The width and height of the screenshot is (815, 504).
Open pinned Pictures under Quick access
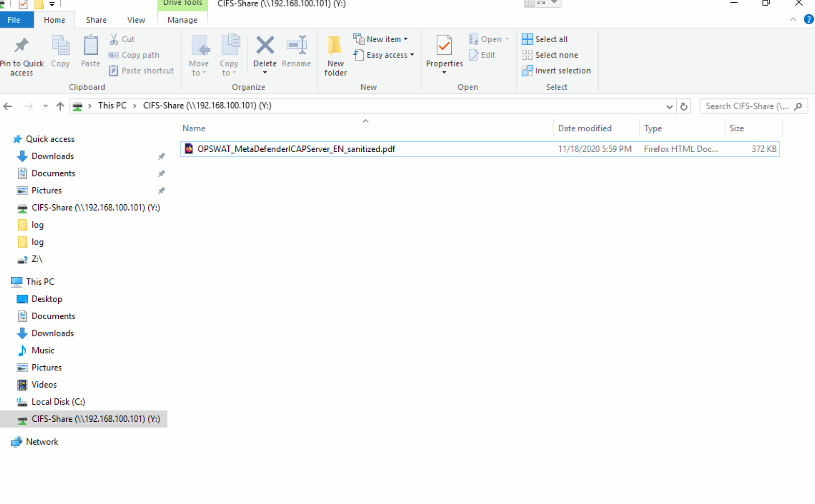tap(46, 190)
